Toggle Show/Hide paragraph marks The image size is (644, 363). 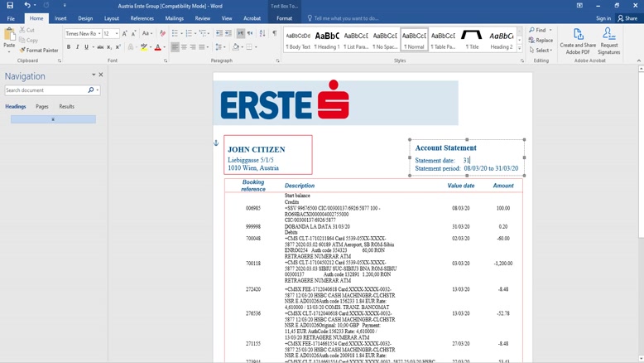[x=275, y=34]
